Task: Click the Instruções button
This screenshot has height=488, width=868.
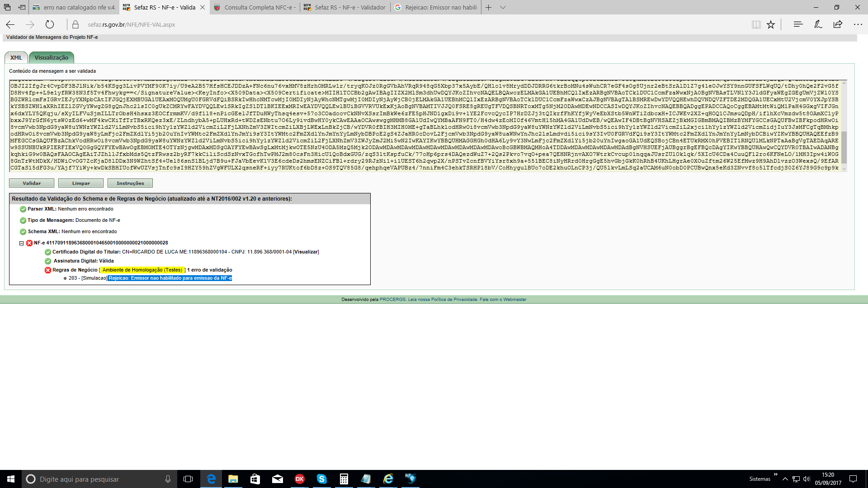Action: (x=130, y=183)
